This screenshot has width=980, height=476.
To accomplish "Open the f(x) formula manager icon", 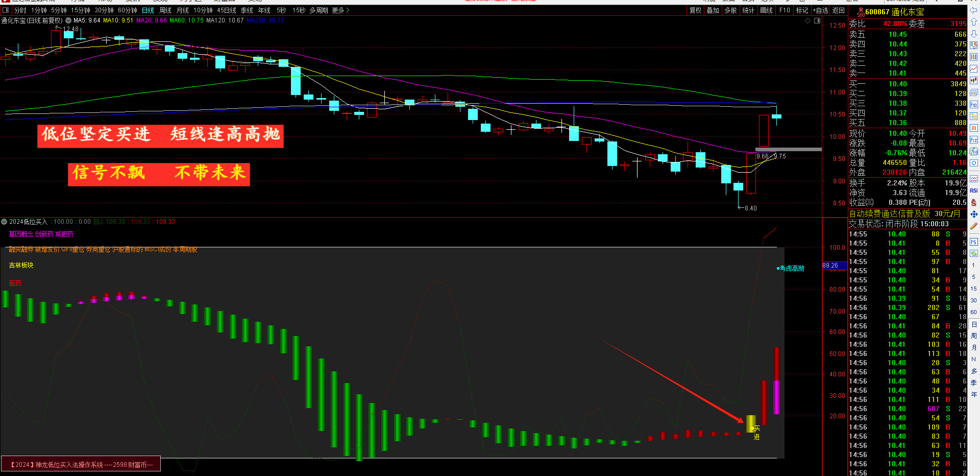I will coord(974,152).
